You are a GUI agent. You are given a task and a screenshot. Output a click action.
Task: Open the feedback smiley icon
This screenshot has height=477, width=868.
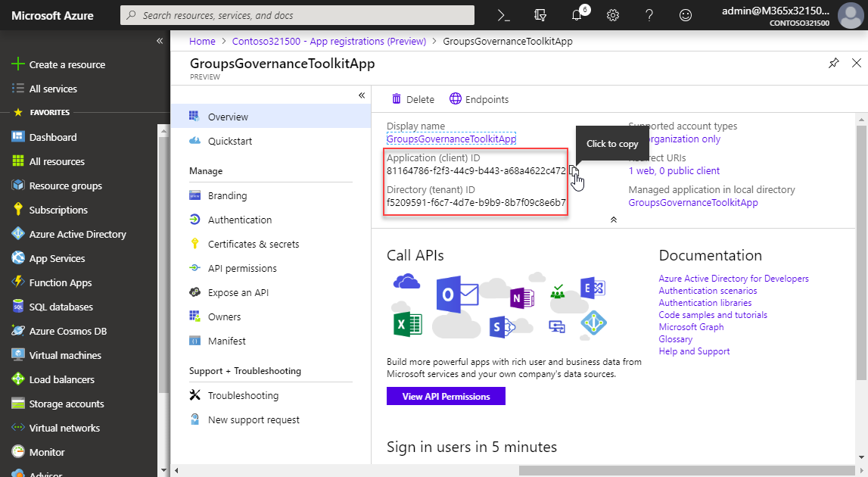point(686,15)
